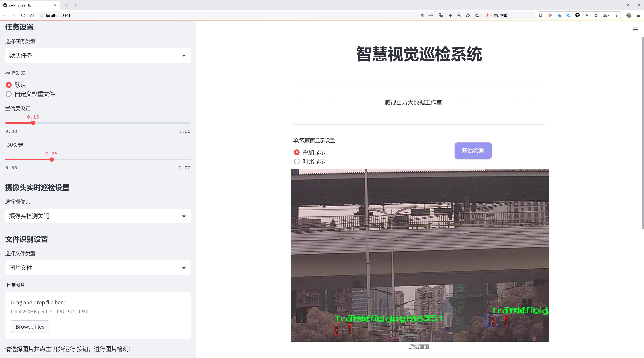644x358 pixels.
Task: Open the browser downloads icon
Action: [x=587, y=16]
